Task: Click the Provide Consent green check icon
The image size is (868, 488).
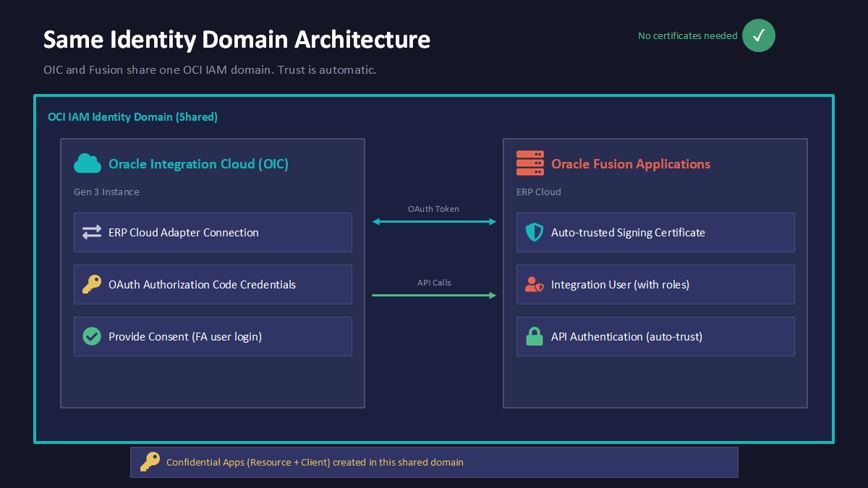Action: pos(92,337)
